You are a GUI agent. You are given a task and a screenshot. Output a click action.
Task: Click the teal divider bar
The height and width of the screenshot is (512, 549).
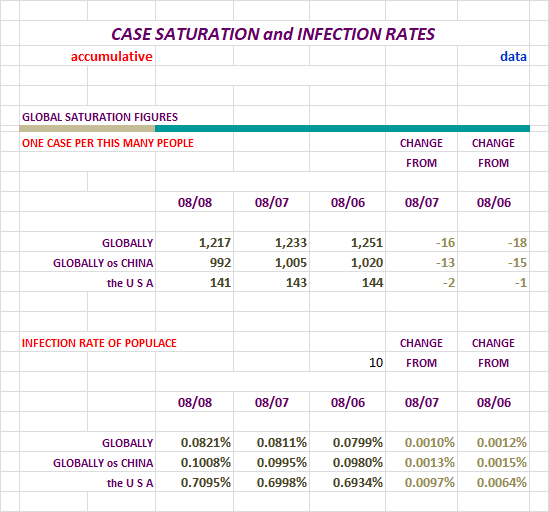point(342,129)
